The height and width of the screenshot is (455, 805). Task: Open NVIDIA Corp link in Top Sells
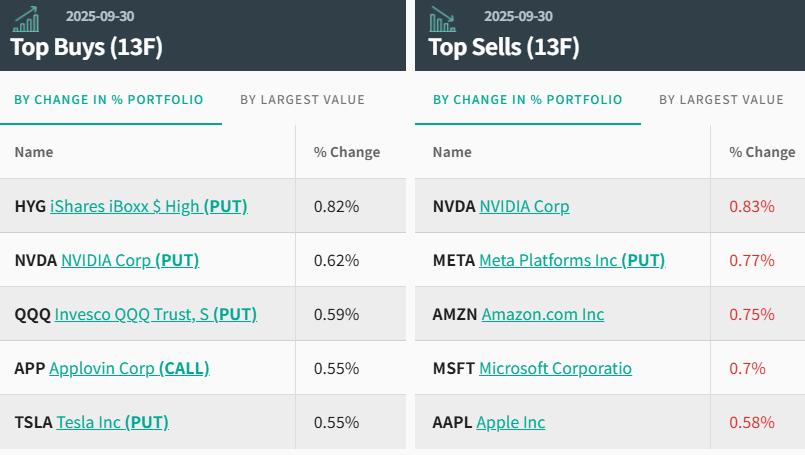pyautogui.click(x=524, y=207)
